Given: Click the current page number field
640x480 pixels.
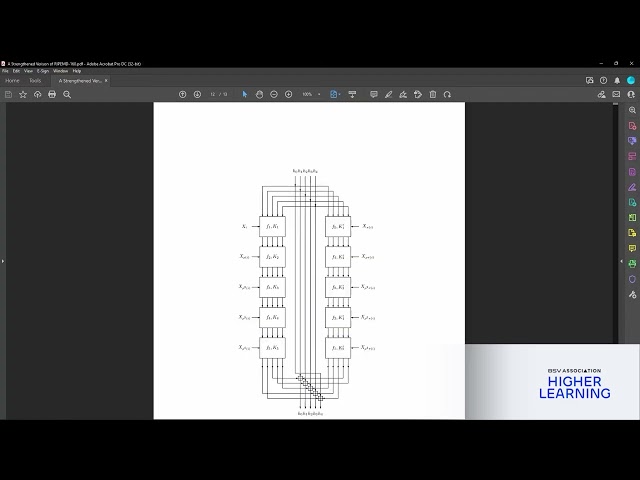Looking at the screenshot, I should pos(213,94).
